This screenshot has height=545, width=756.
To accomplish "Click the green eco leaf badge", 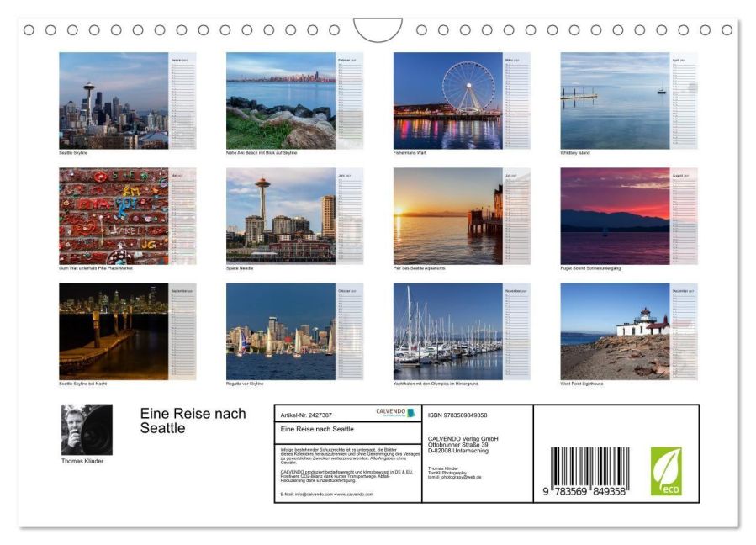I will coord(666,471).
